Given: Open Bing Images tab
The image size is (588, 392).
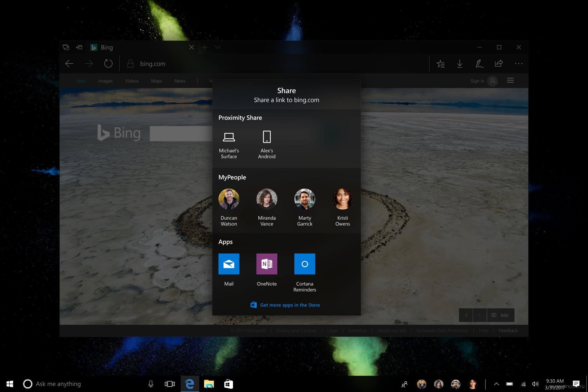Looking at the screenshot, I should coord(105,81).
